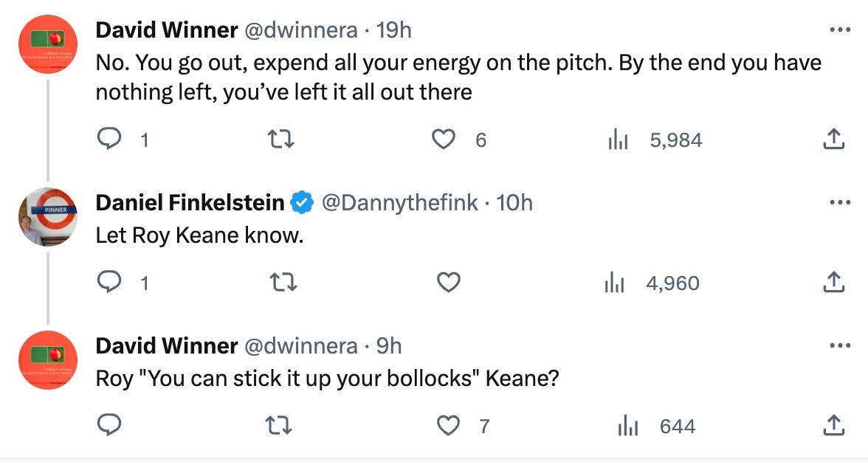Screen dimensions: 868x462
Task: Retweet the last David Winner tweet
Action: pyautogui.click(x=278, y=426)
